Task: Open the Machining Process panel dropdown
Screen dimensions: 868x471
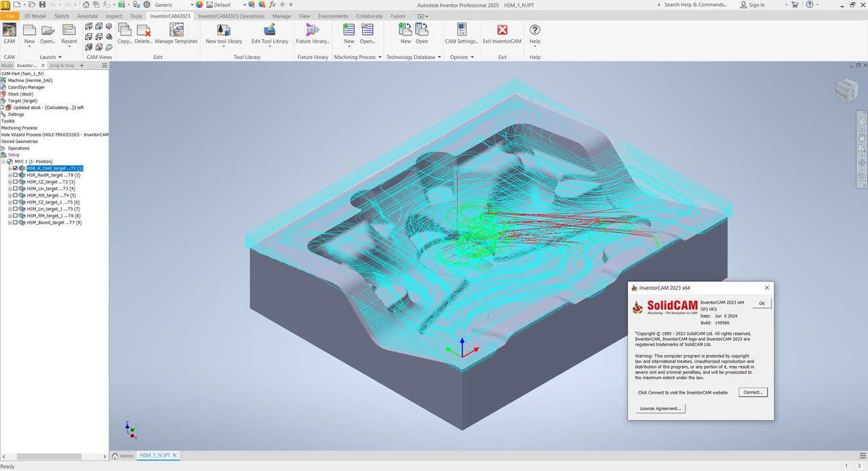Action: (x=380, y=57)
